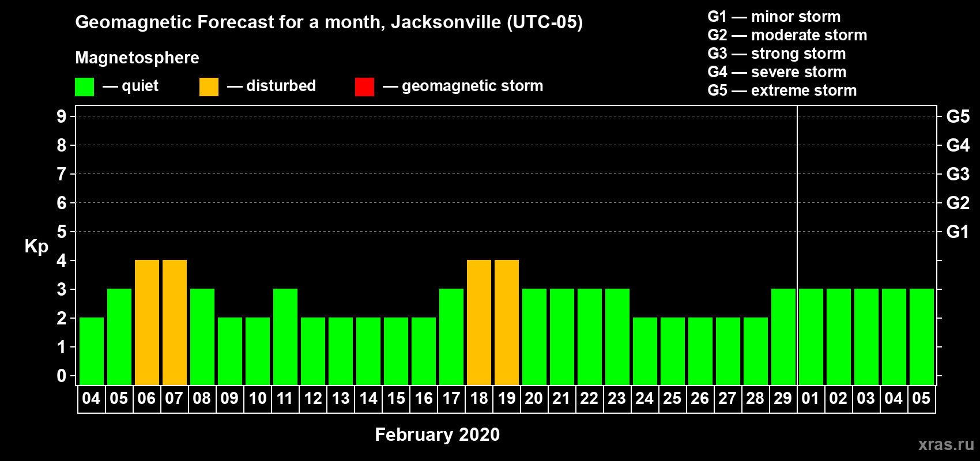Click the 'disturbed' legend text

(281, 86)
